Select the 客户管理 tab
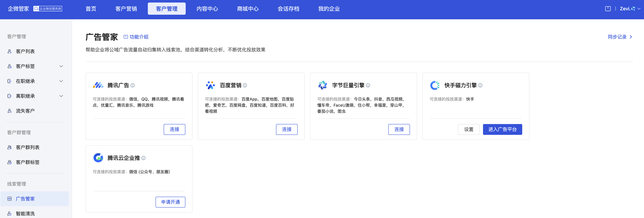The height and width of the screenshot is (218, 644). click(167, 9)
